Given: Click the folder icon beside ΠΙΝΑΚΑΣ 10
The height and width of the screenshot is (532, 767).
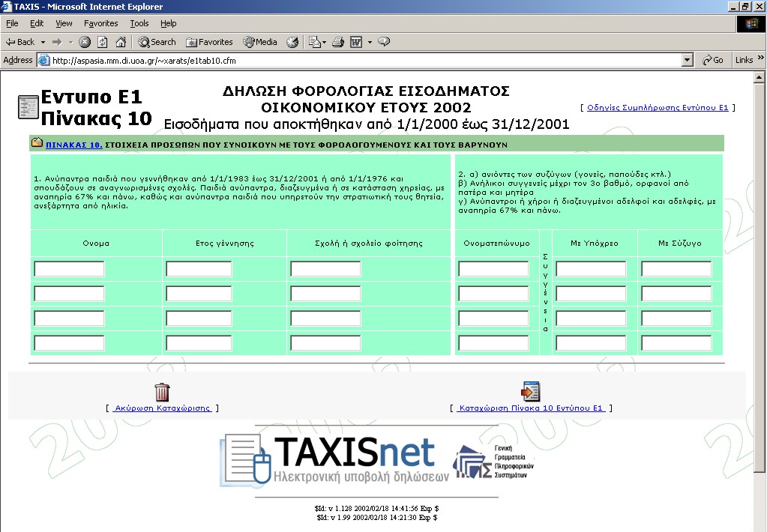Looking at the screenshot, I should click(37, 143).
